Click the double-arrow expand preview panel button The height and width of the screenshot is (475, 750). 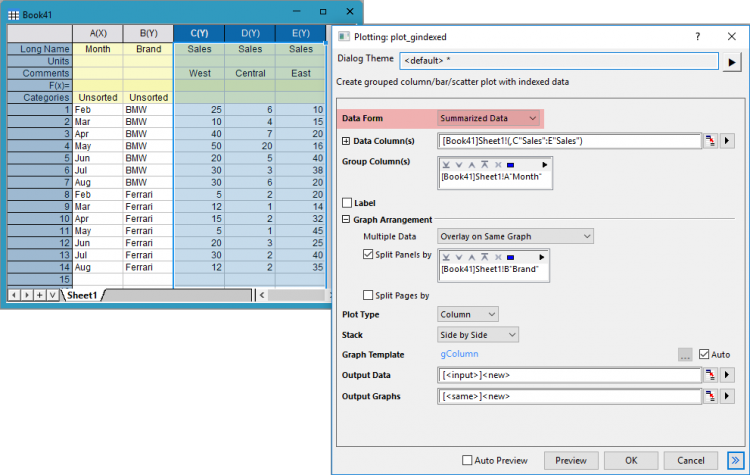click(x=736, y=461)
